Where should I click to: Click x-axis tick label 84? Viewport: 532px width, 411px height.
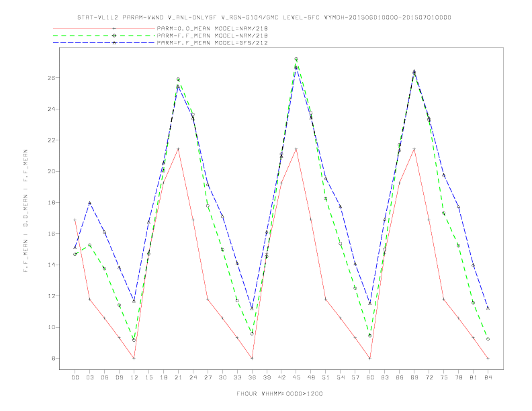point(488,377)
